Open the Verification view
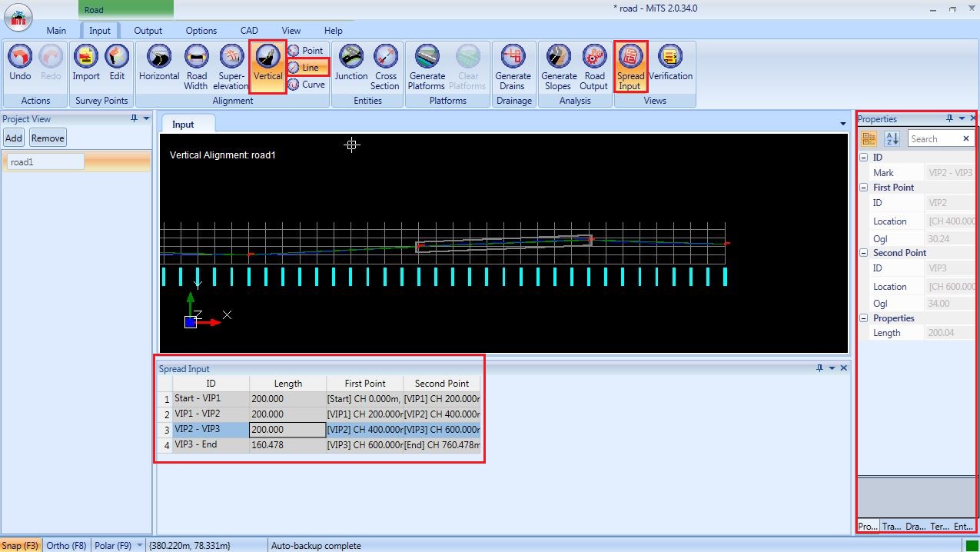The image size is (980, 552). pyautogui.click(x=670, y=65)
